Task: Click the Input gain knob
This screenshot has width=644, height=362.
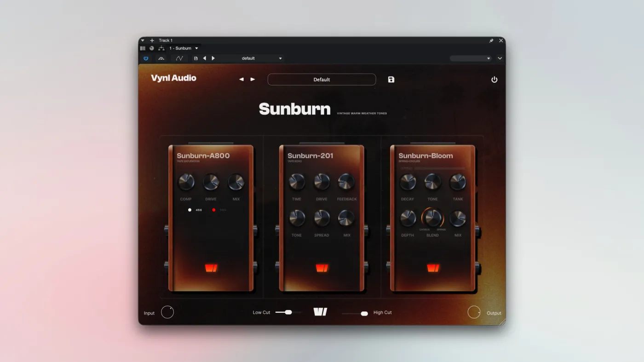Action: (x=167, y=312)
